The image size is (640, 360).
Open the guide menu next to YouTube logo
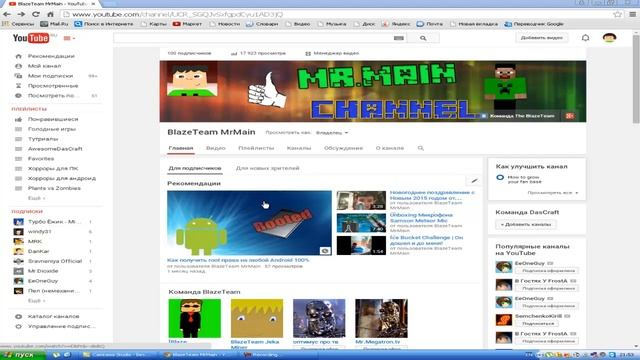click(x=69, y=38)
